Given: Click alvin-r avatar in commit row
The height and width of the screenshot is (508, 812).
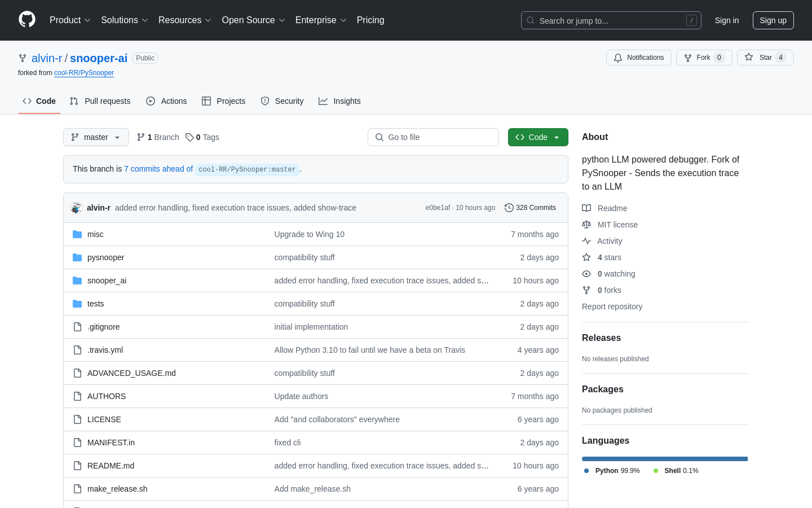Looking at the screenshot, I should click(77, 208).
